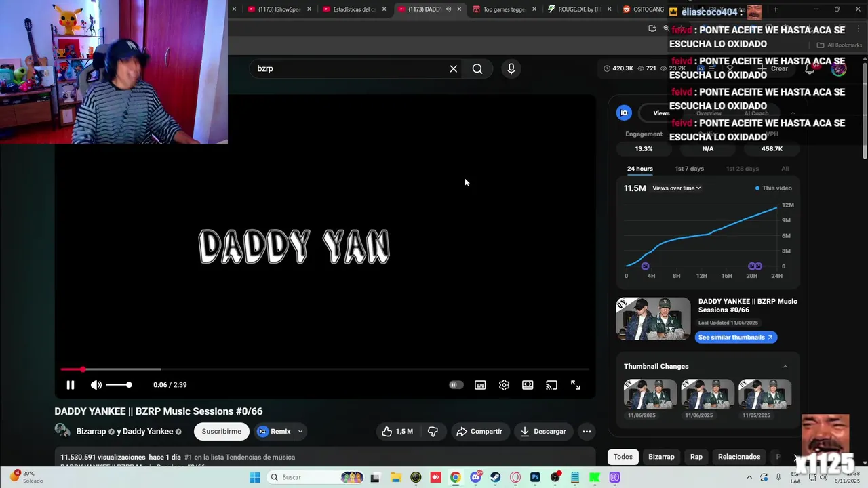Select the Rap filter chip

(696, 457)
